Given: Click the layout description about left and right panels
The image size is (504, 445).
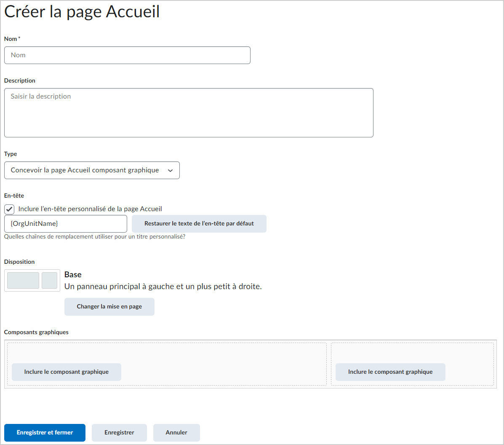Looking at the screenshot, I should pos(163,287).
